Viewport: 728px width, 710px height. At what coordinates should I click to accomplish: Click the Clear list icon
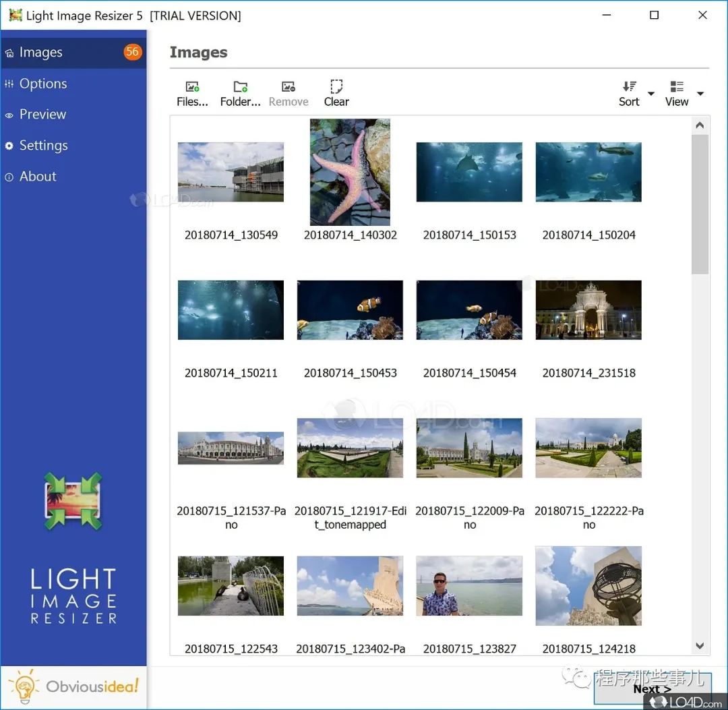336,87
